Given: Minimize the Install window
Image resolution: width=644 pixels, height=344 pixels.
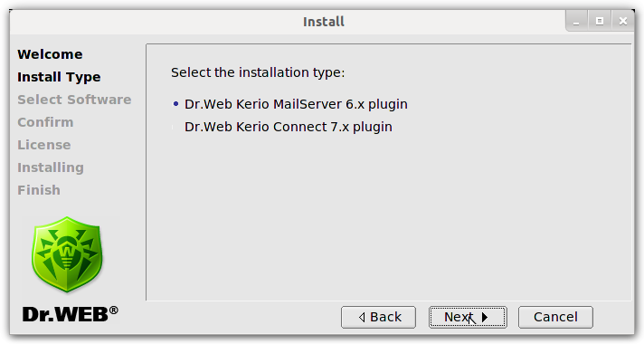Looking at the screenshot, I should tap(576, 21).
